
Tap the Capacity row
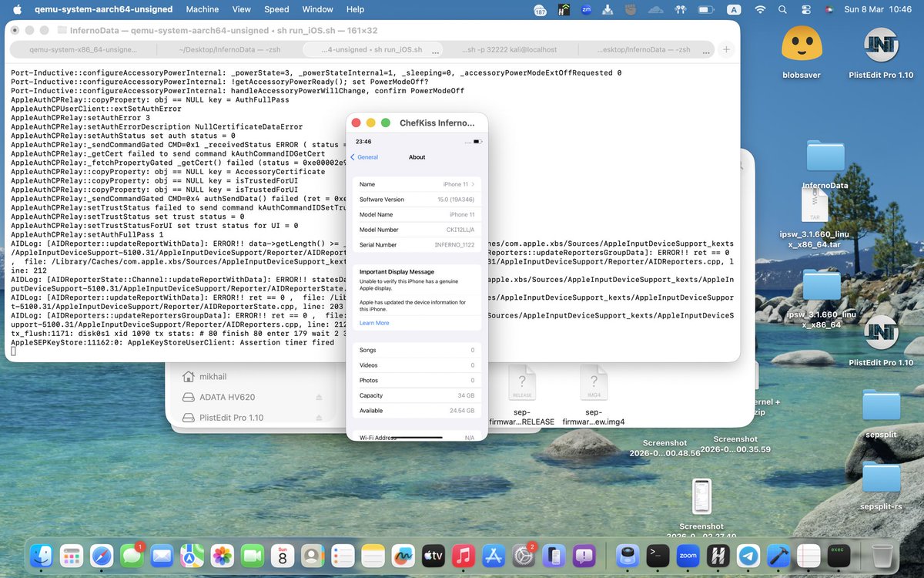tap(417, 395)
